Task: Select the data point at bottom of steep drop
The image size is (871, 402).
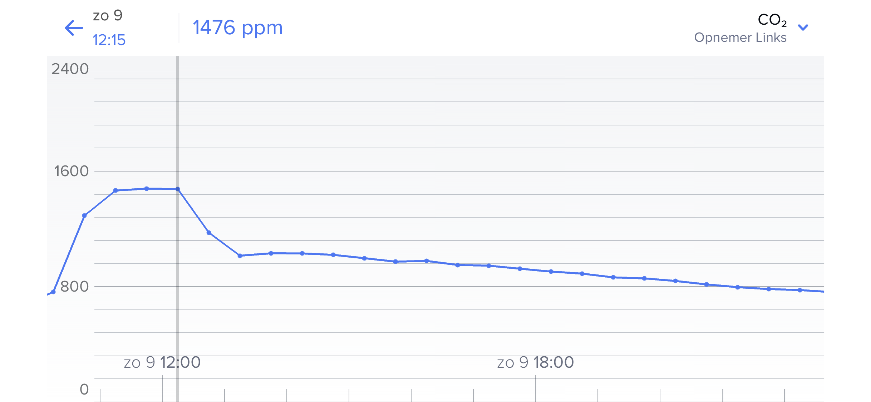Action: coord(240,256)
